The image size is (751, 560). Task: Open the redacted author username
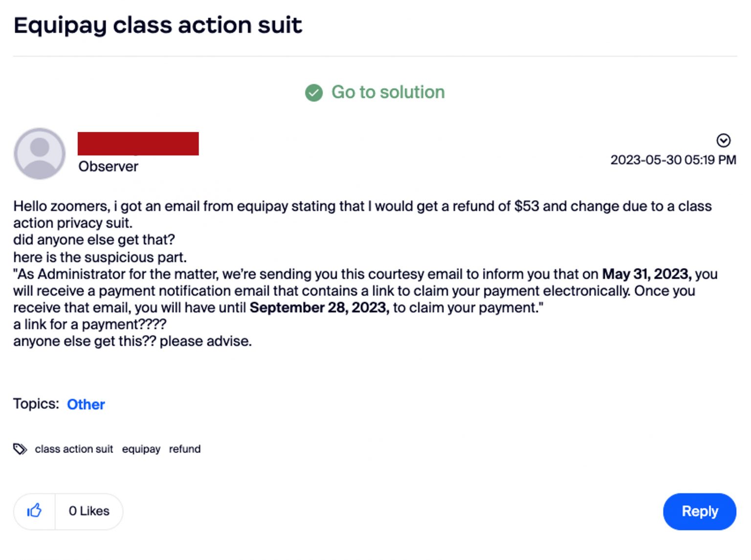tap(138, 144)
